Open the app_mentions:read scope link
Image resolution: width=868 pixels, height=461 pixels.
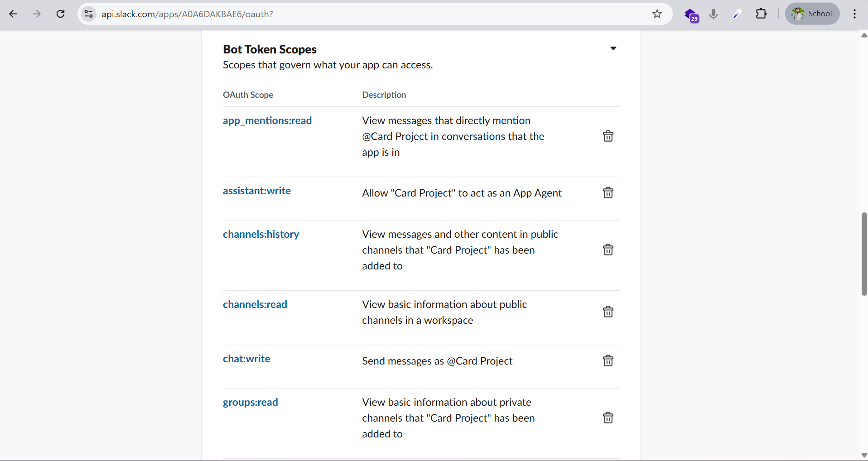click(267, 121)
